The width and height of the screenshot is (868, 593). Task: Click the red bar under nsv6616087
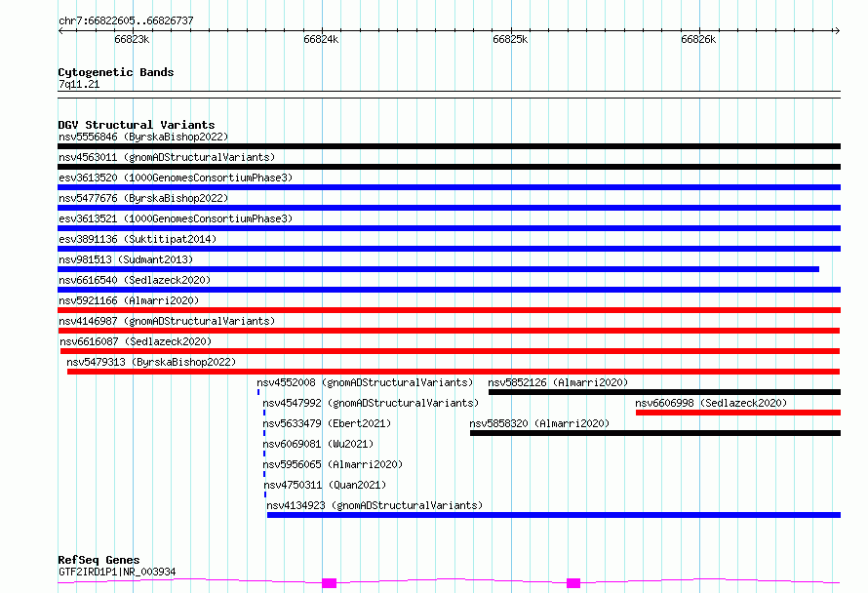point(450,351)
